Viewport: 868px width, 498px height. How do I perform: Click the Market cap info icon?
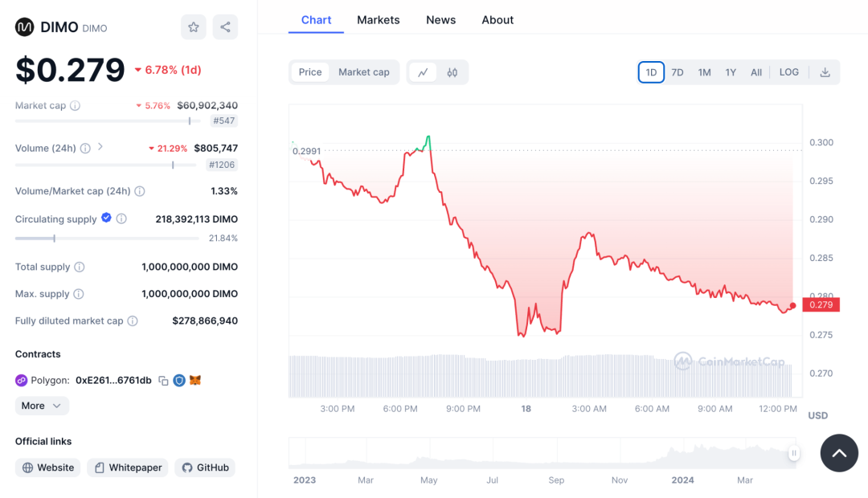click(x=75, y=106)
